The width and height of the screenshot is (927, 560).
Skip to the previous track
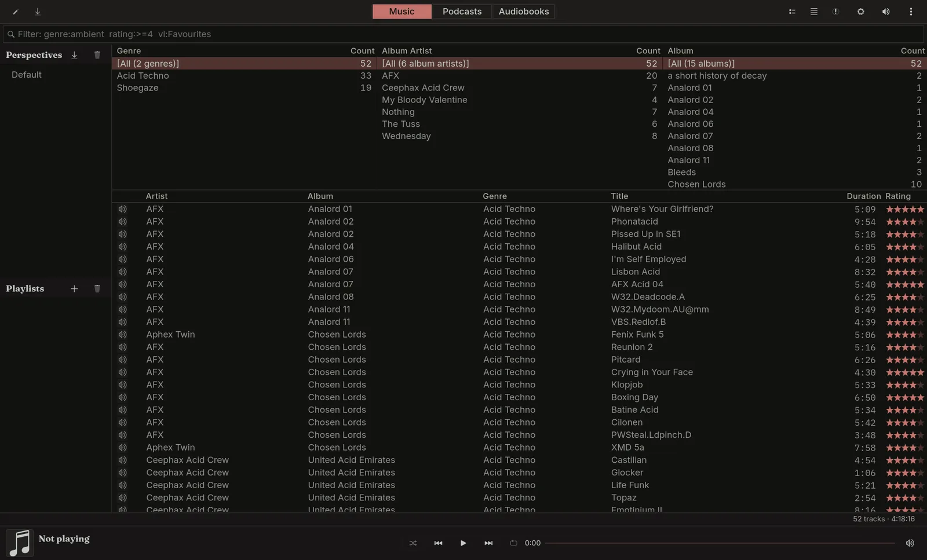point(438,543)
